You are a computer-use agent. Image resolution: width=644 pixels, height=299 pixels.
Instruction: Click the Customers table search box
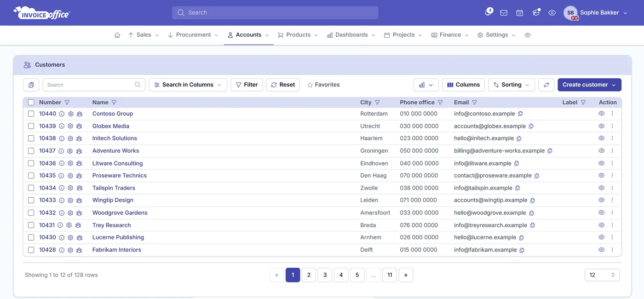[94, 85]
